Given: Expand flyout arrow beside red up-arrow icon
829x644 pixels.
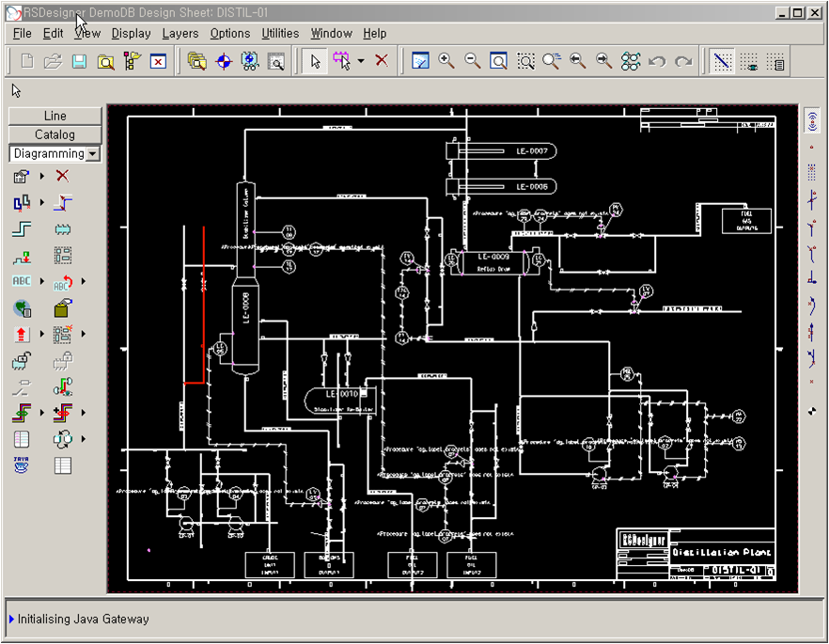Looking at the screenshot, I should point(41,334).
